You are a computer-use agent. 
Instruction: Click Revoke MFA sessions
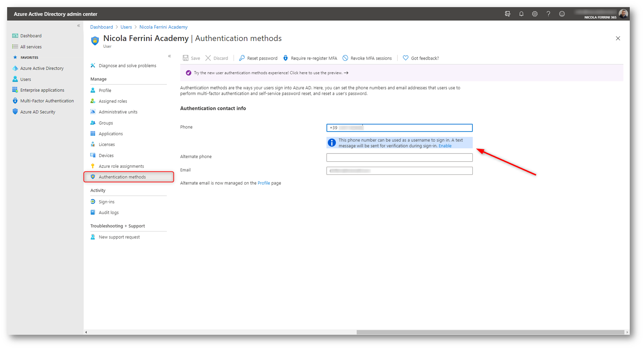pyautogui.click(x=367, y=58)
